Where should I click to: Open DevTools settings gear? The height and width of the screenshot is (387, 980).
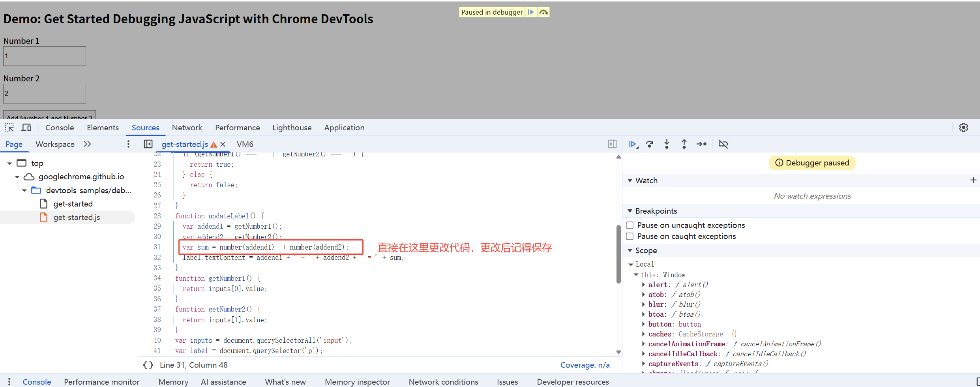coord(963,128)
